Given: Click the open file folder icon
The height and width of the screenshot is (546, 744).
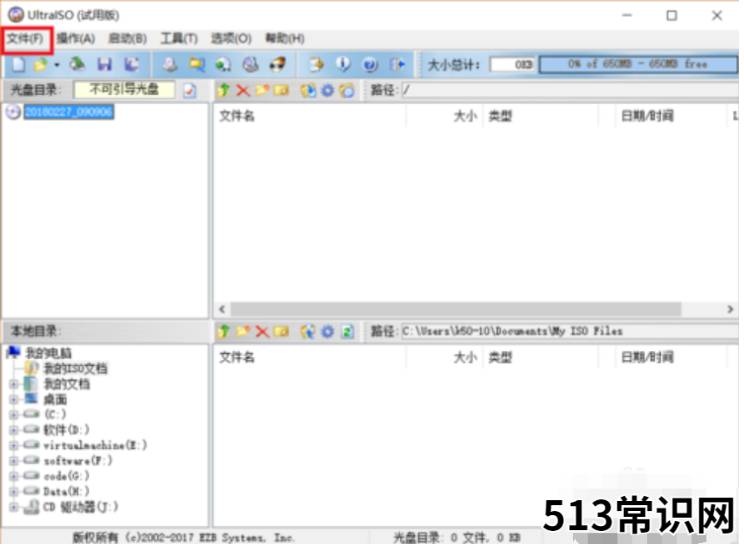Looking at the screenshot, I should [x=41, y=64].
